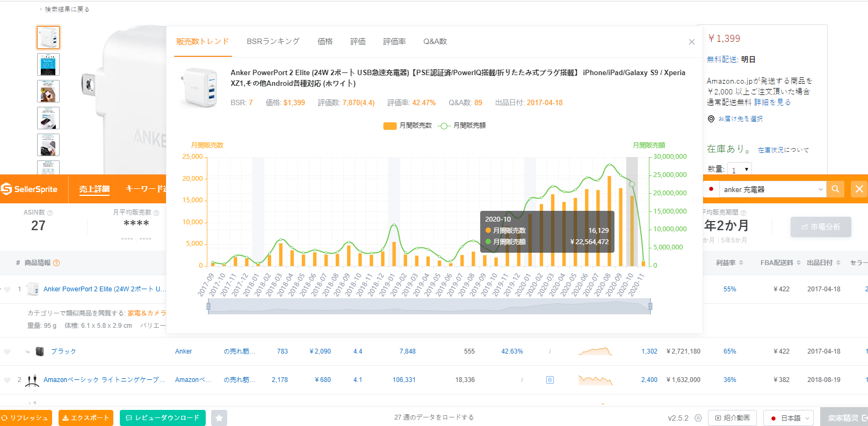Open the 売上詳細 tab
The image size is (868, 426).
pyautogui.click(x=95, y=189)
